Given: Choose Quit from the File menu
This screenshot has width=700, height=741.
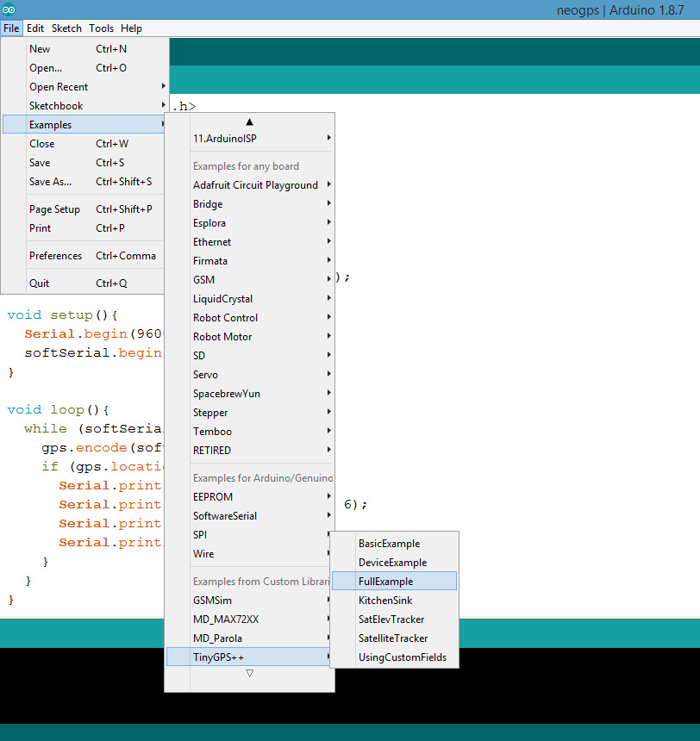Looking at the screenshot, I should click(x=84, y=283).
